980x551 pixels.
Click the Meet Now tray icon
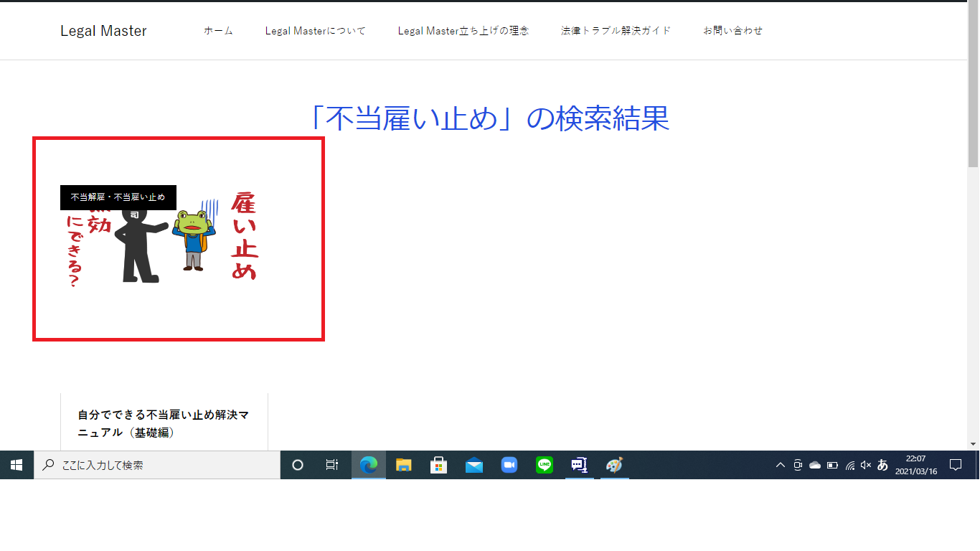tap(798, 465)
